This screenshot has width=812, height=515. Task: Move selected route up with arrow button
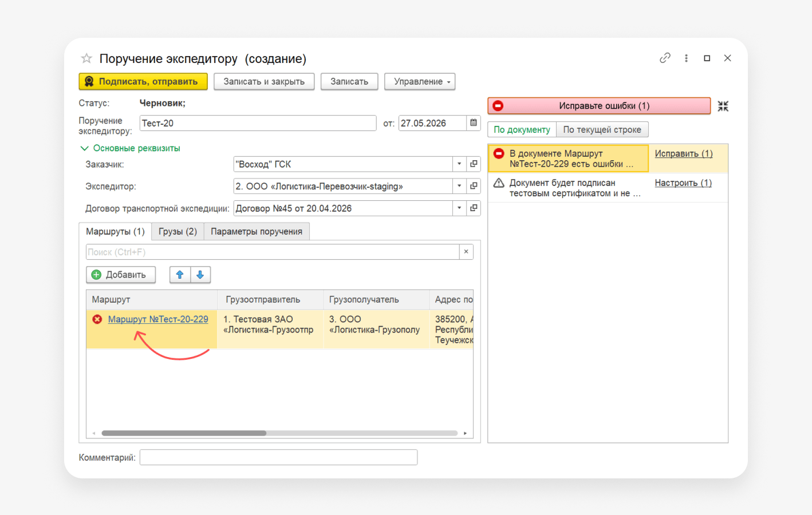point(180,275)
